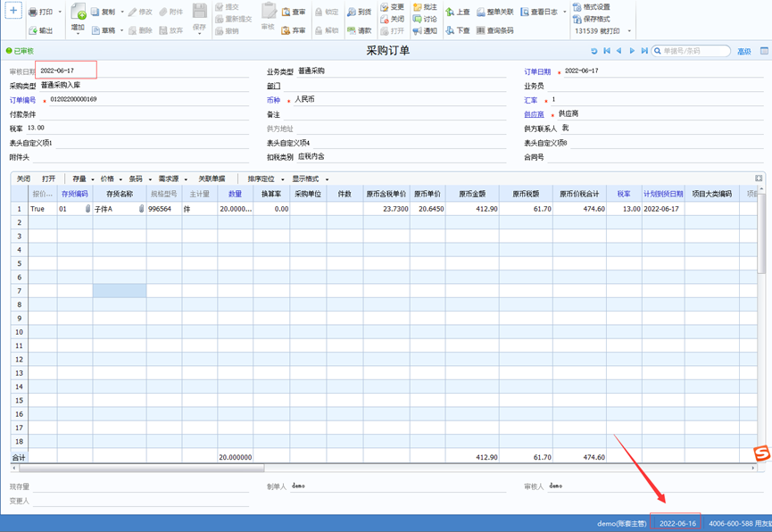Viewport: 772px width, 532px height.
Task: Expand the 存量 menu
Action: tap(93, 179)
